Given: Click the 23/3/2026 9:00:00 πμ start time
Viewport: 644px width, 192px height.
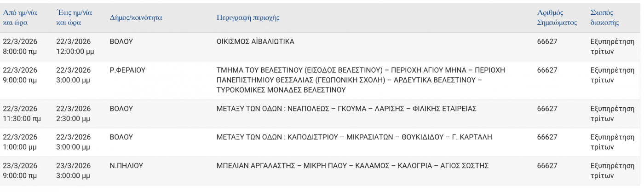Looking at the screenshot, I should point(20,170).
